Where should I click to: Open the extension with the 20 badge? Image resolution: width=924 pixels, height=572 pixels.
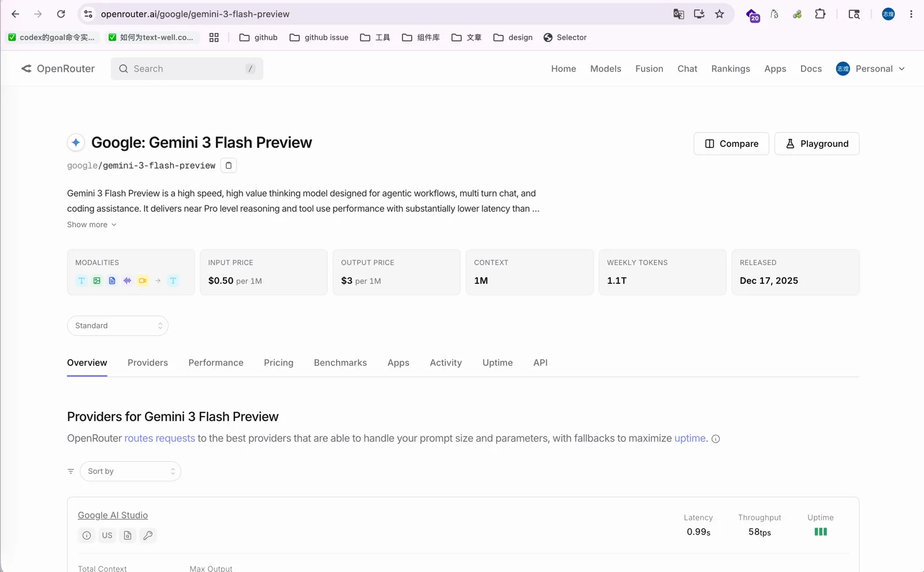pyautogui.click(x=752, y=15)
